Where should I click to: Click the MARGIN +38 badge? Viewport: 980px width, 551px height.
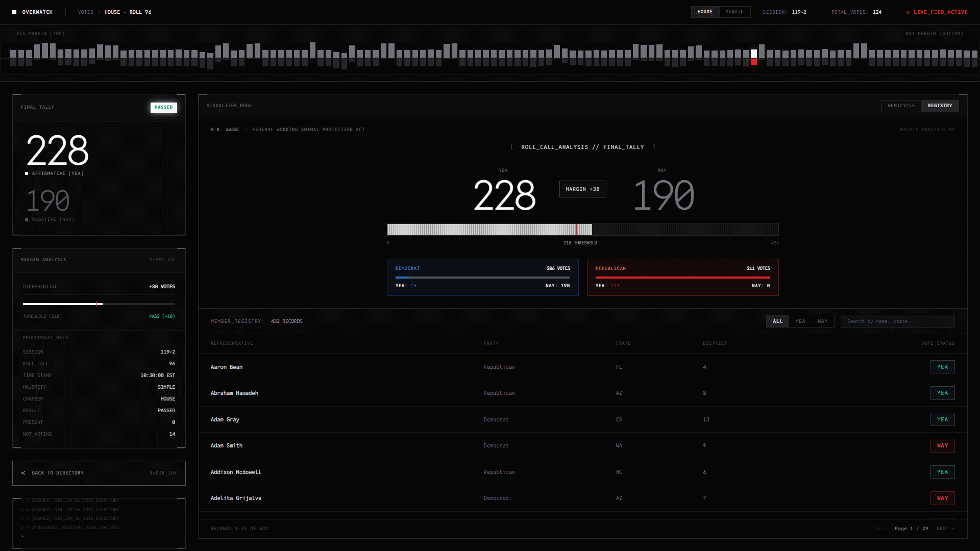click(x=582, y=189)
